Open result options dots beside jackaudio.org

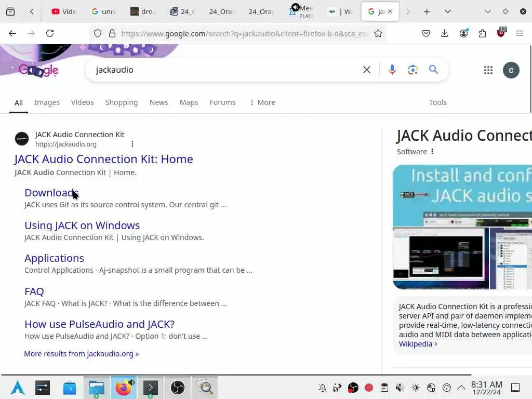point(132,144)
